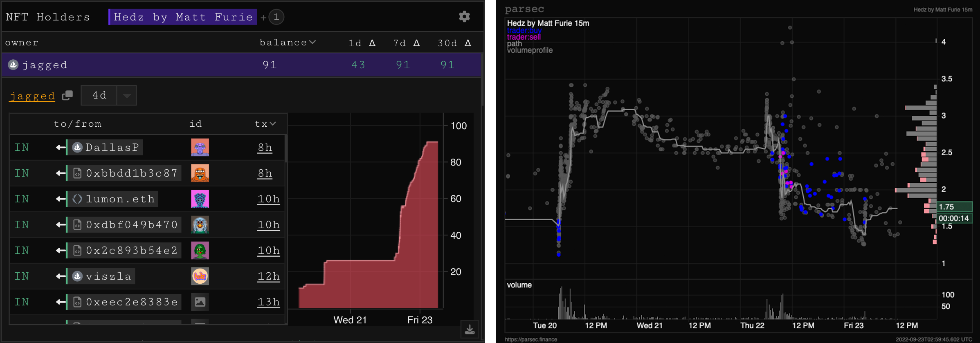Click the left arrow in the DallasP row

pyautogui.click(x=61, y=147)
